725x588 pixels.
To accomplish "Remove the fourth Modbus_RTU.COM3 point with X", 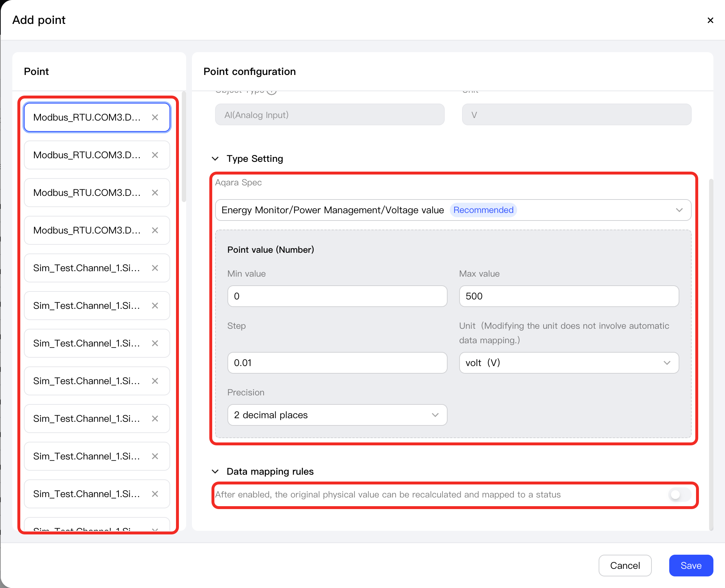I will click(155, 230).
